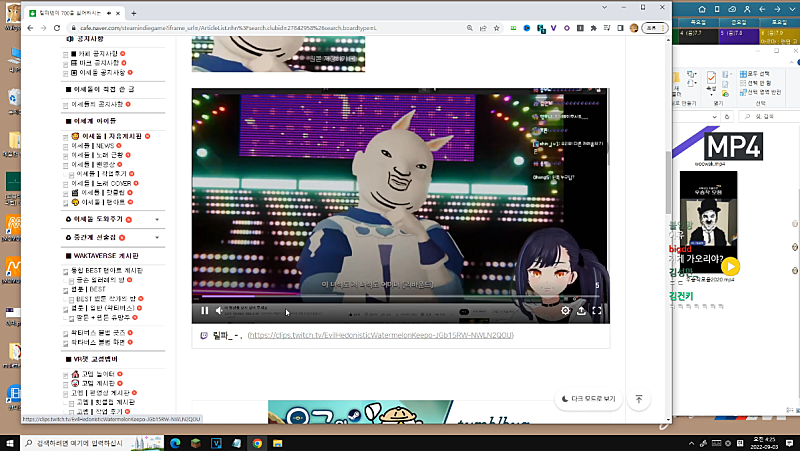800x451 pixels.
Task: Click the Explorer search box
Action: coord(770,117)
